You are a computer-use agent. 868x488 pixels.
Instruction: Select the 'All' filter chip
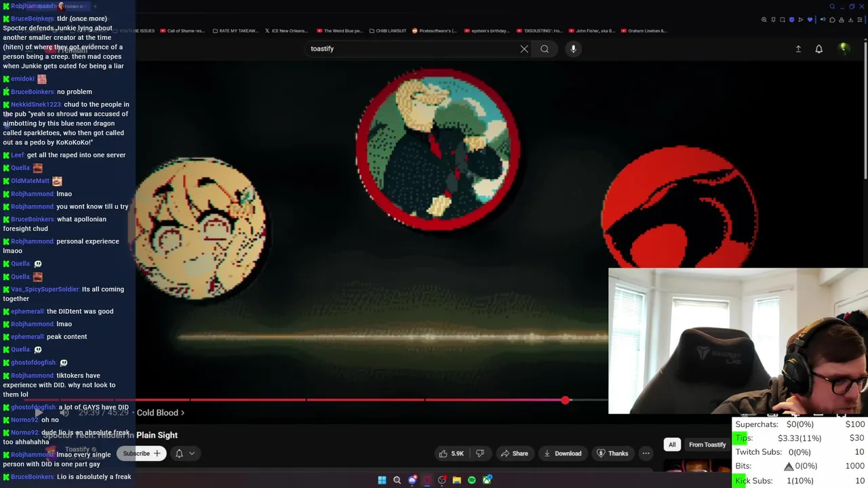click(672, 445)
